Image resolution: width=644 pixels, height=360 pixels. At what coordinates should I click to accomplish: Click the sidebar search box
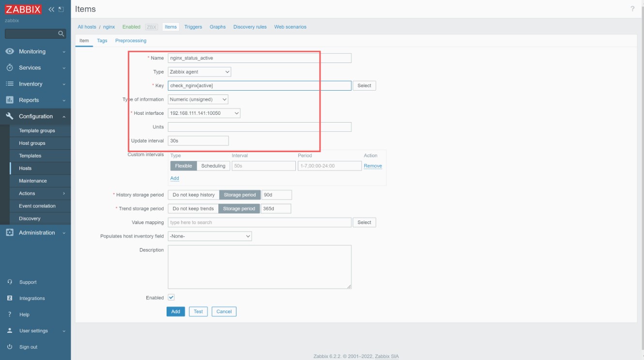click(x=35, y=33)
